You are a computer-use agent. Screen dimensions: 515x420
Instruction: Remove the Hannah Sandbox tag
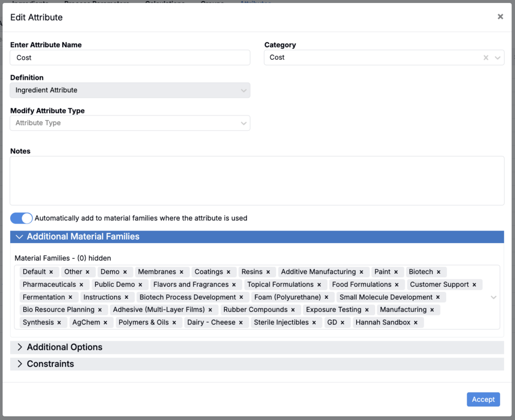[x=415, y=323]
